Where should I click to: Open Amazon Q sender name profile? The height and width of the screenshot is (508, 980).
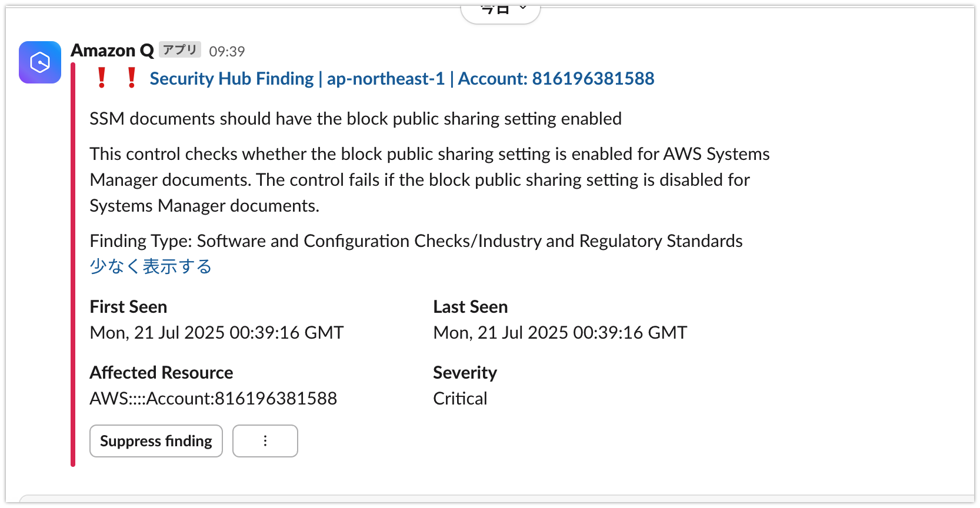(112, 51)
